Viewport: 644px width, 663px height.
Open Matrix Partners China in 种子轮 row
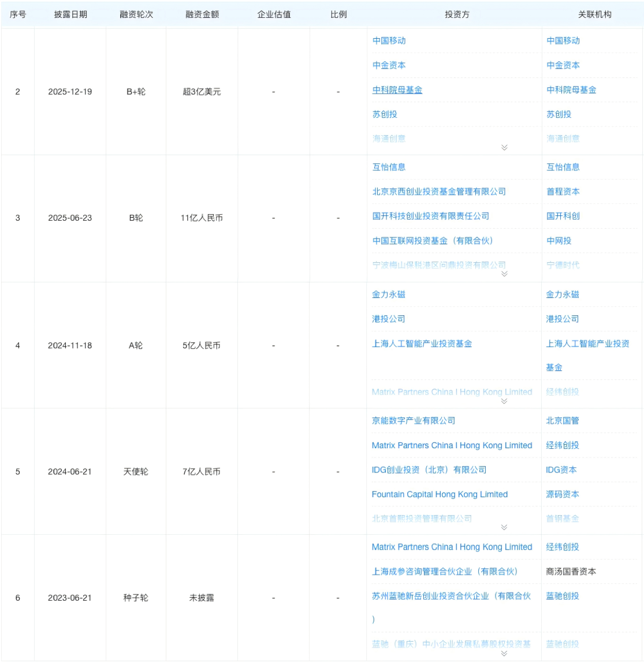coord(452,547)
